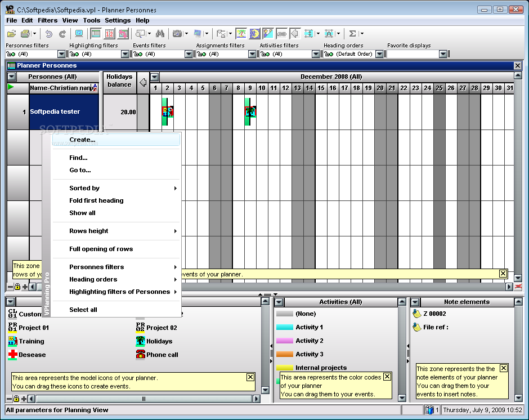Open the Highlighting filters dropdown

(x=125, y=54)
